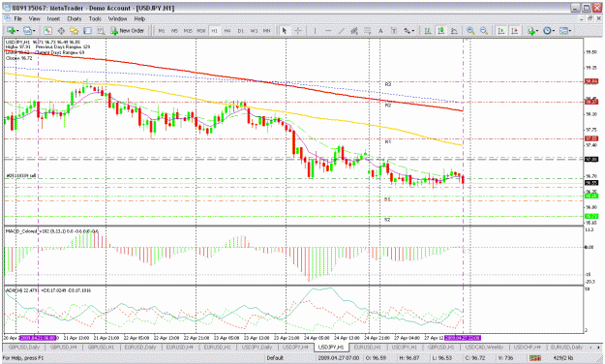Screen dimensions: 605x364
Task: Open the File menu
Action: pyautogui.click(x=17, y=18)
